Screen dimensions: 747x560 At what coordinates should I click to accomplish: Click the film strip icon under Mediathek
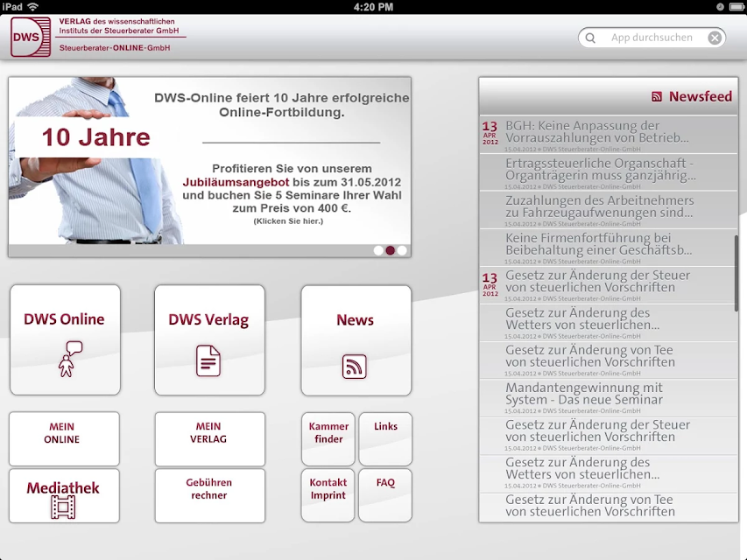click(63, 507)
